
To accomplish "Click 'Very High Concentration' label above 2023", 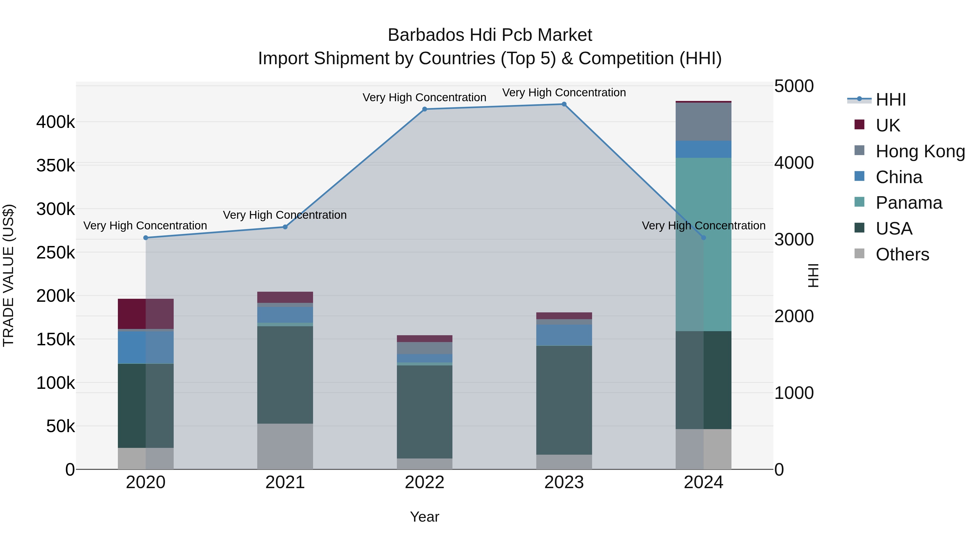I will [x=564, y=93].
